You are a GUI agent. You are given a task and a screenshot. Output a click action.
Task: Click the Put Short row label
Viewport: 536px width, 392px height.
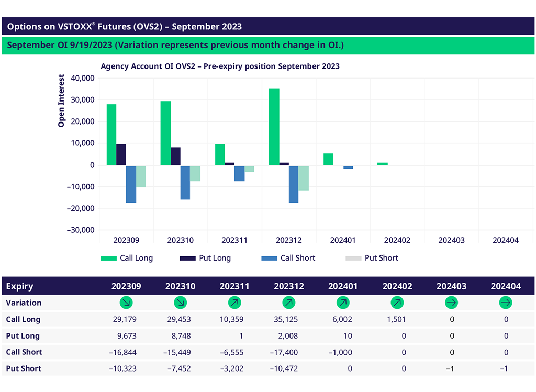click(24, 368)
